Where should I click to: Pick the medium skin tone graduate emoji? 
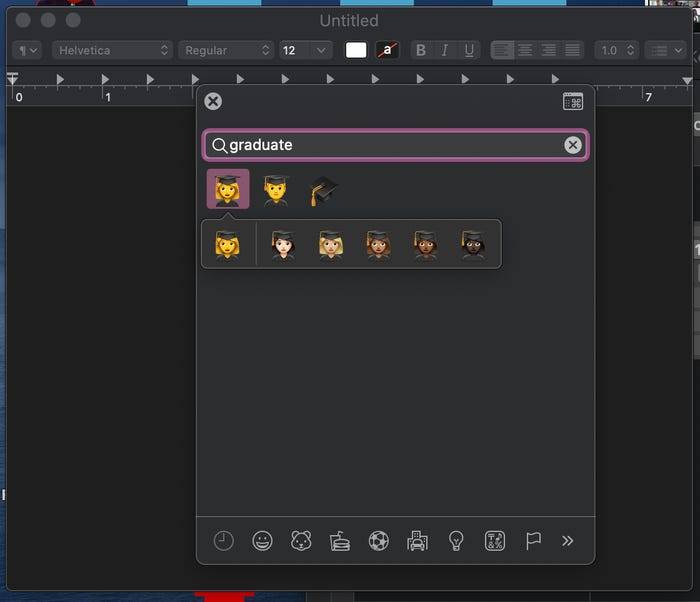(378, 245)
